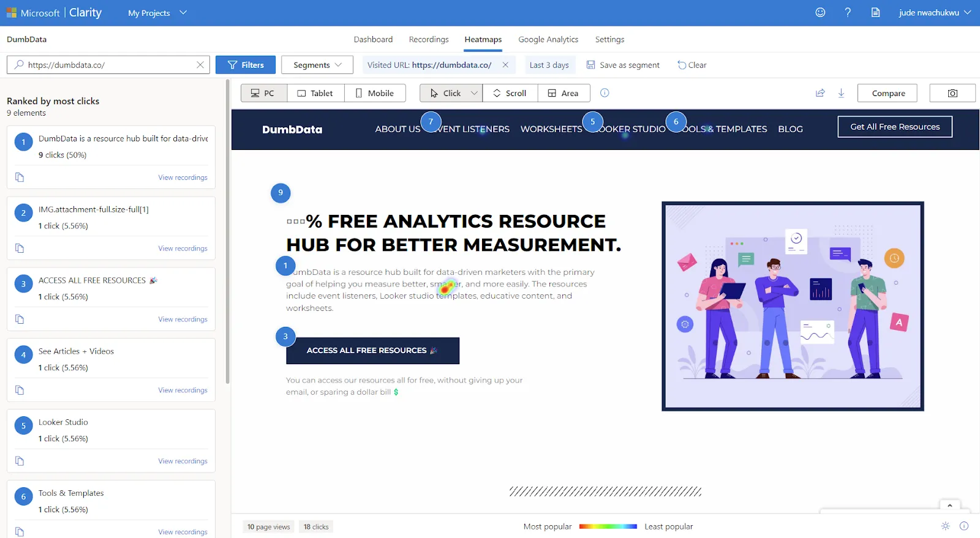View recordings for See Articles + Videos
The image size is (980, 538).
[x=183, y=390]
